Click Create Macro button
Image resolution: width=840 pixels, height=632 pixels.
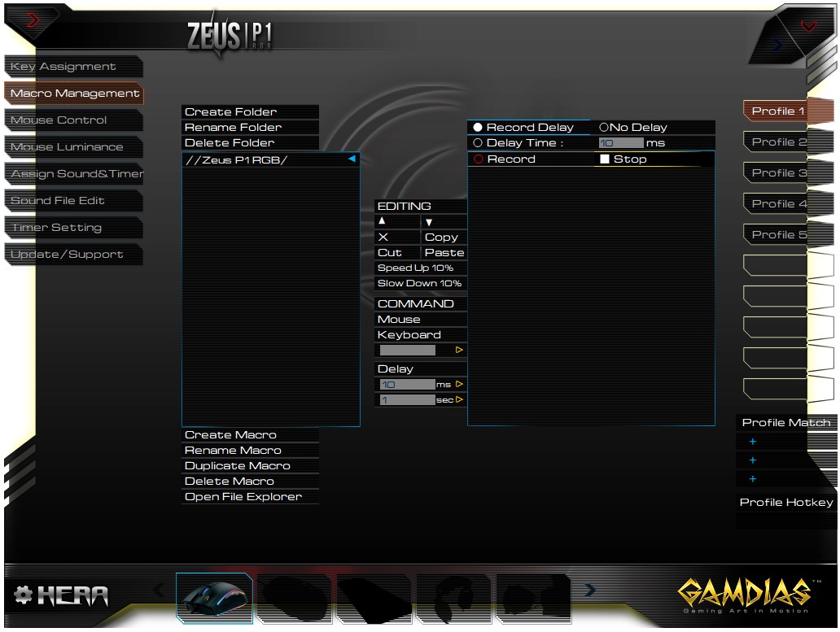[250, 435]
